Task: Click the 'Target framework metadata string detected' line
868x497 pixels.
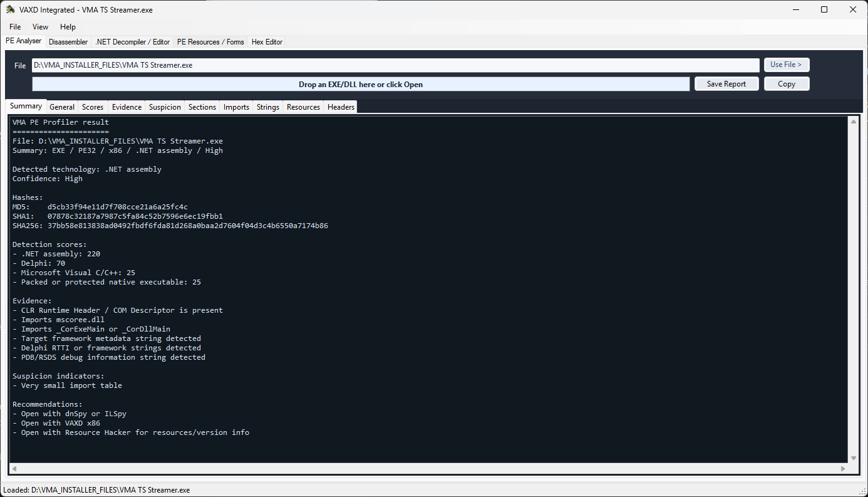Action: pos(106,338)
